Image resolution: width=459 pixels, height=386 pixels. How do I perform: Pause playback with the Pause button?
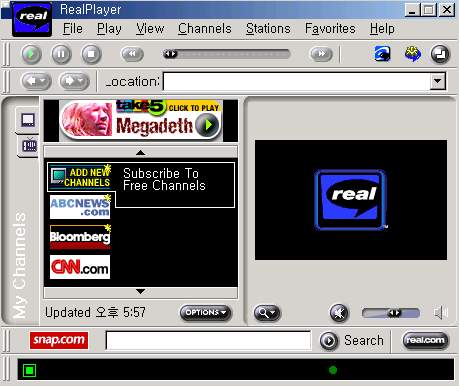pyautogui.click(x=61, y=54)
